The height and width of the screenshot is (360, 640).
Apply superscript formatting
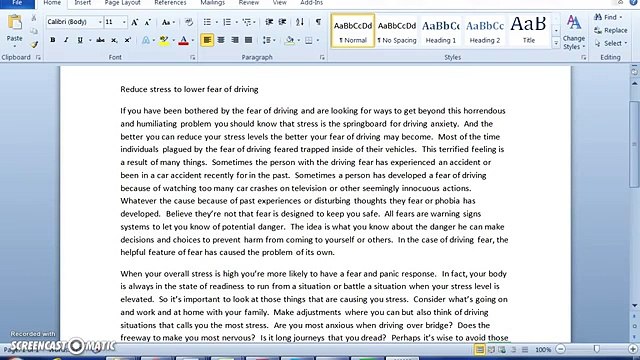(x=127, y=40)
